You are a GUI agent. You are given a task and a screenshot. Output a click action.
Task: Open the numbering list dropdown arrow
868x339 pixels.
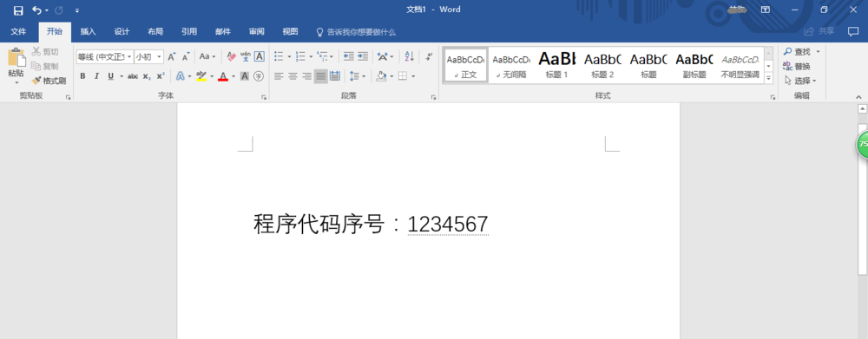[x=311, y=56]
